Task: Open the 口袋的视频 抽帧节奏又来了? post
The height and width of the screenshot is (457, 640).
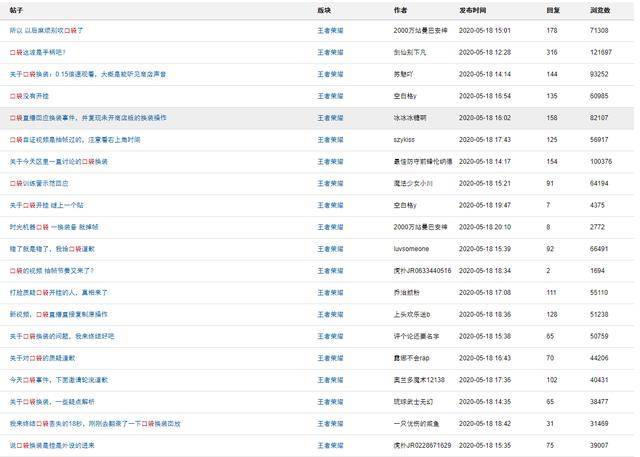Action: click(x=52, y=271)
